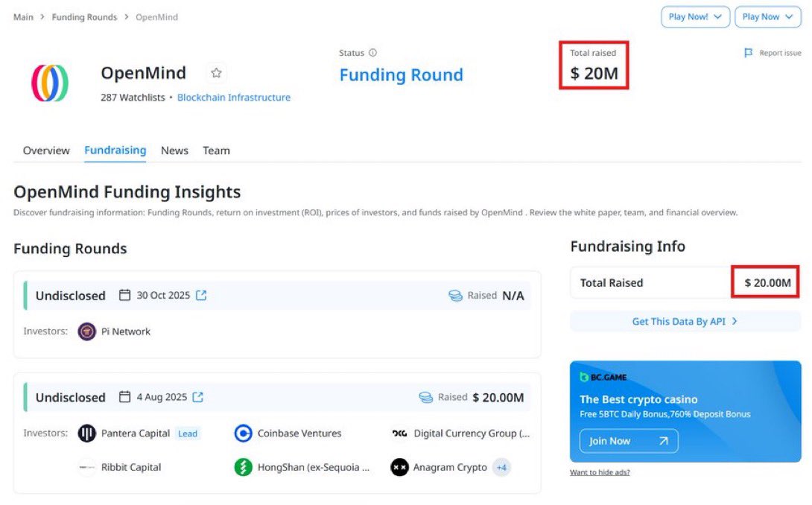Image resolution: width=812 pixels, height=505 pixels.
Task: Toggle the star to watchlist OpenMind
Action: [x=216, y=72]
